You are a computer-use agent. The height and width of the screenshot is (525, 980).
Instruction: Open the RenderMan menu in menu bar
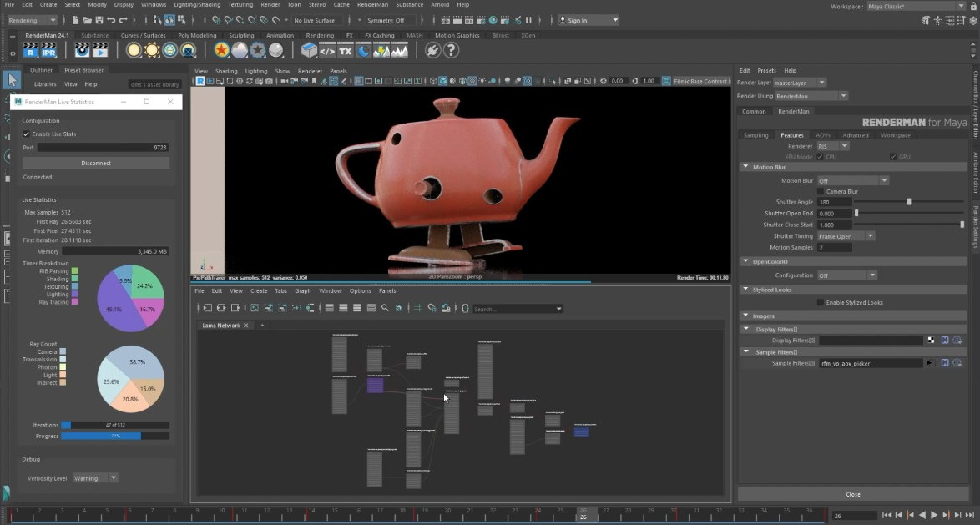tap(372, 4)
